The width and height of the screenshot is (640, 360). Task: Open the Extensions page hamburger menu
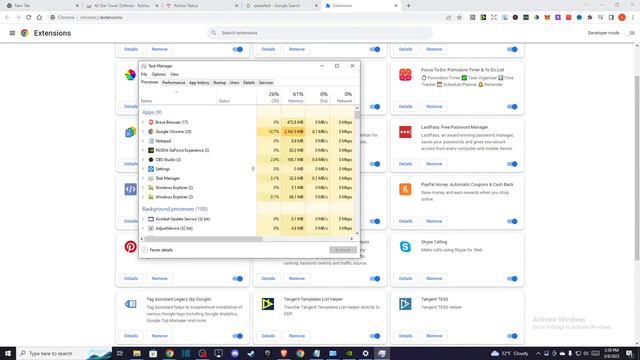(x=12, y=33)
